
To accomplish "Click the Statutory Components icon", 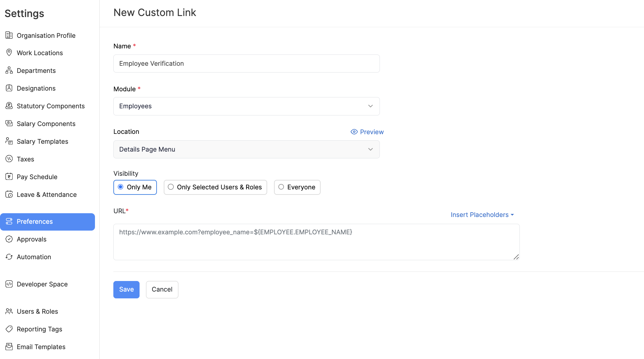I will click(x=9, y=106).
